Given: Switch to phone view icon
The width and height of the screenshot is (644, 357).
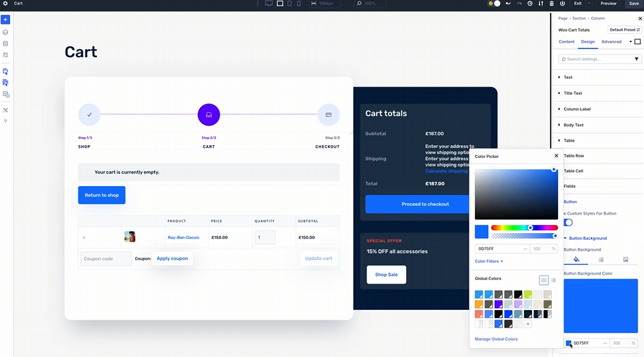Looking at the screenshot, I should 299,3.
